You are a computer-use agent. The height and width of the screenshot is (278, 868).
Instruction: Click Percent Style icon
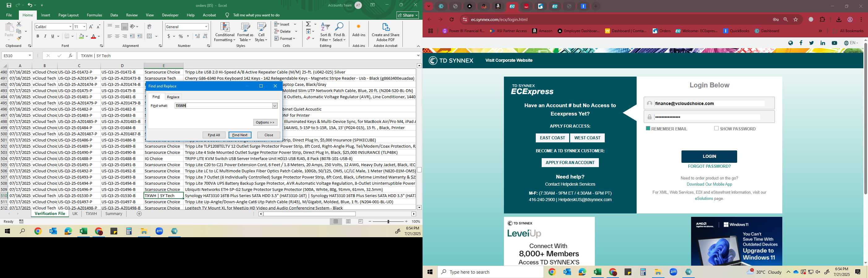pyautogui.click(x=181, y=36)
